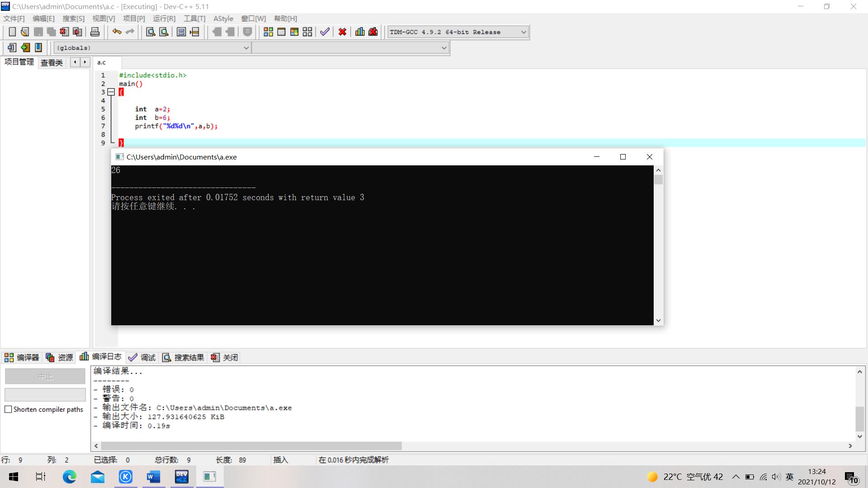This screenshot has height=488, width=868.
Task: Select the 查看类 class view tab
Action: point(52,62)
